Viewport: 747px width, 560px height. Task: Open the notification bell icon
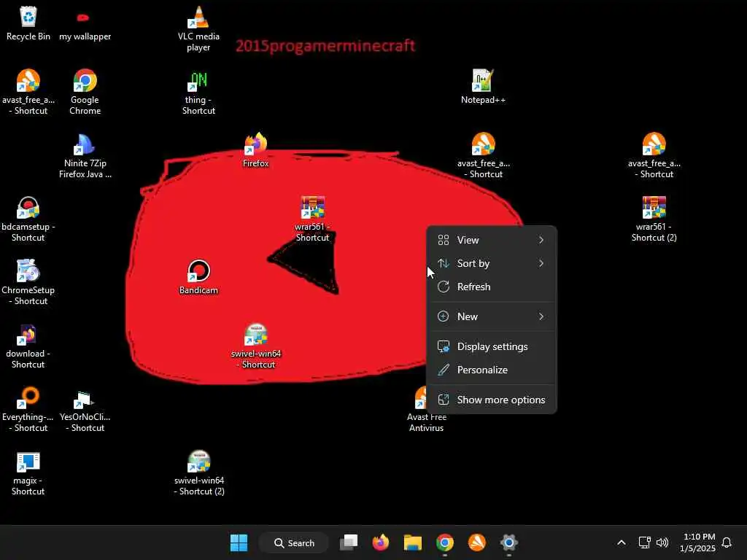(x=727, y=542)
